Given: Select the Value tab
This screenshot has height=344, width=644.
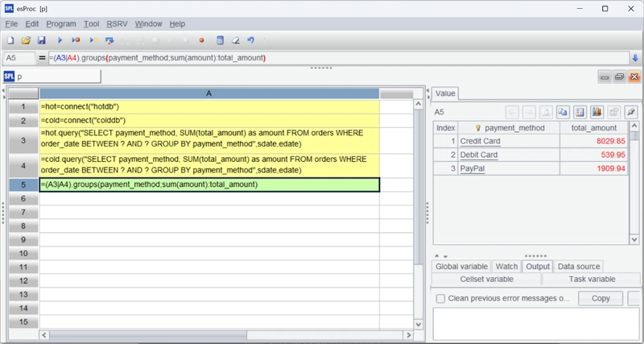Looking at the screenshot, I should pyautogui.click(x=445, y=93).
